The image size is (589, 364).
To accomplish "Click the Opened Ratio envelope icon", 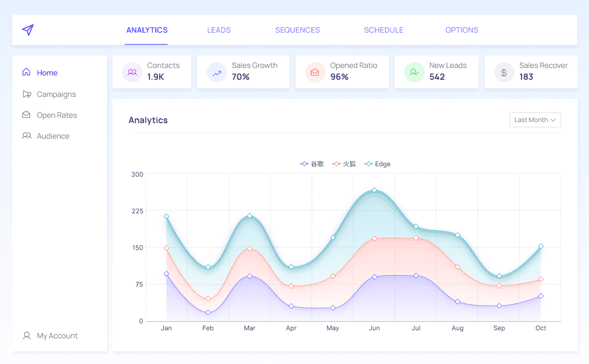I will pyautogui.click(x=315, y=72).
